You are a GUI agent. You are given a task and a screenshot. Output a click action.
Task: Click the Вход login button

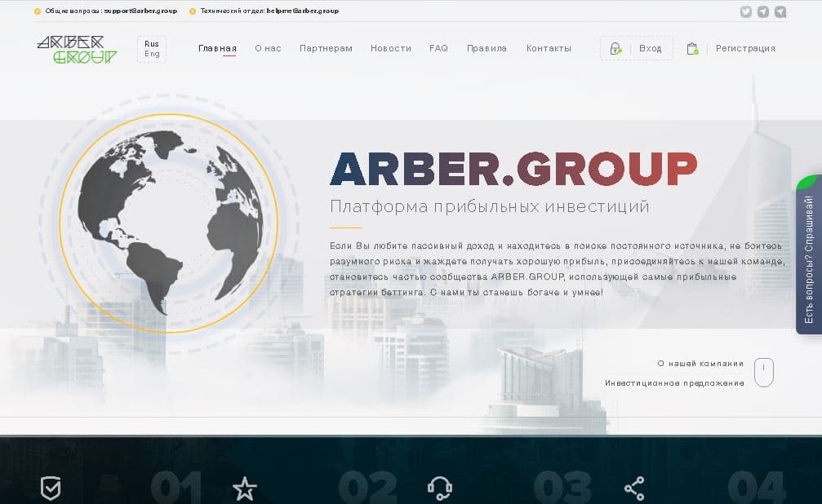651,48
